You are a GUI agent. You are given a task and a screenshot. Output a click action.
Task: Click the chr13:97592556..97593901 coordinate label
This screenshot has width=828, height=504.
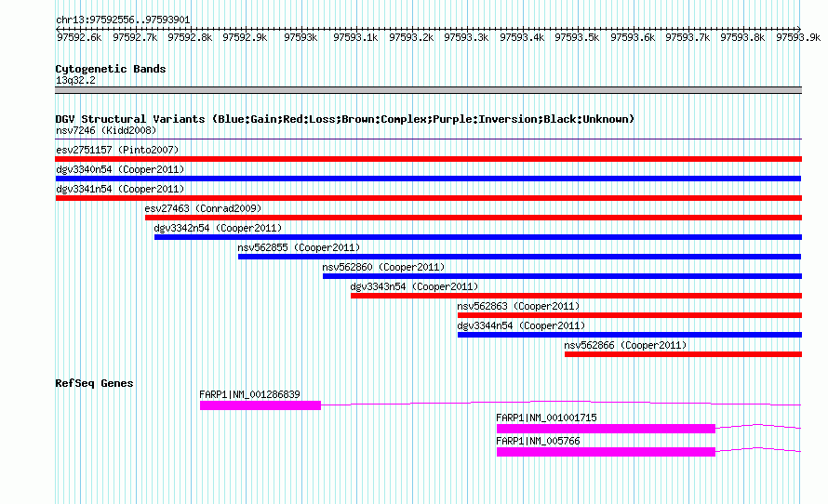[123, 20]
